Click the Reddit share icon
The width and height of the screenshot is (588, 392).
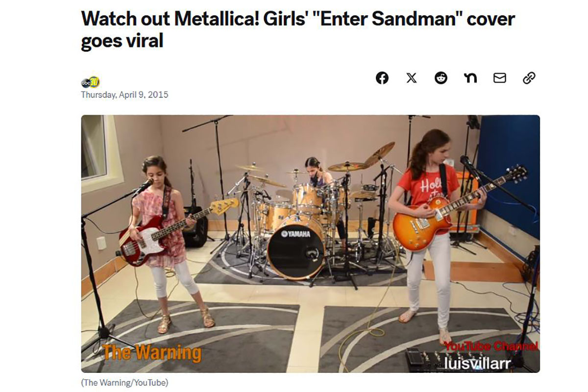[x=441, y=78]
